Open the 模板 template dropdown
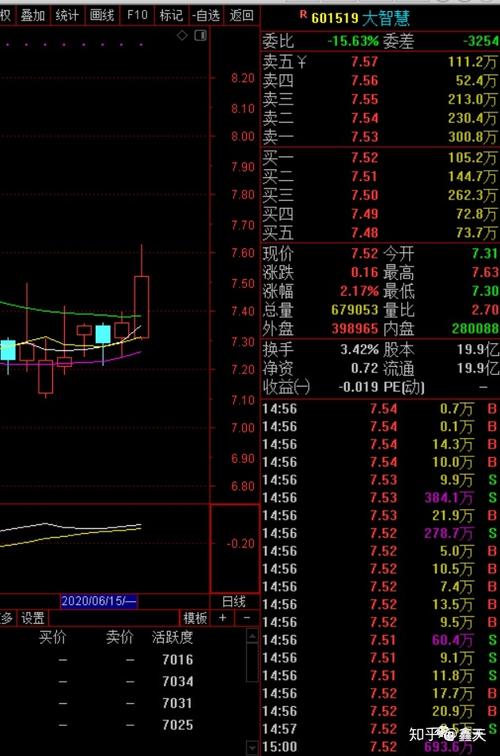The image size is (500, 756). coord(195,618)
